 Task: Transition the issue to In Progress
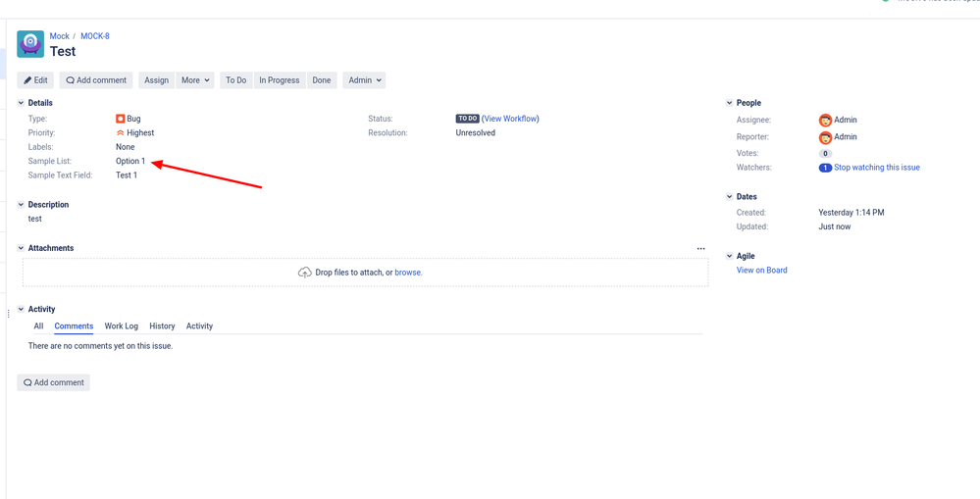coord(280,80)
